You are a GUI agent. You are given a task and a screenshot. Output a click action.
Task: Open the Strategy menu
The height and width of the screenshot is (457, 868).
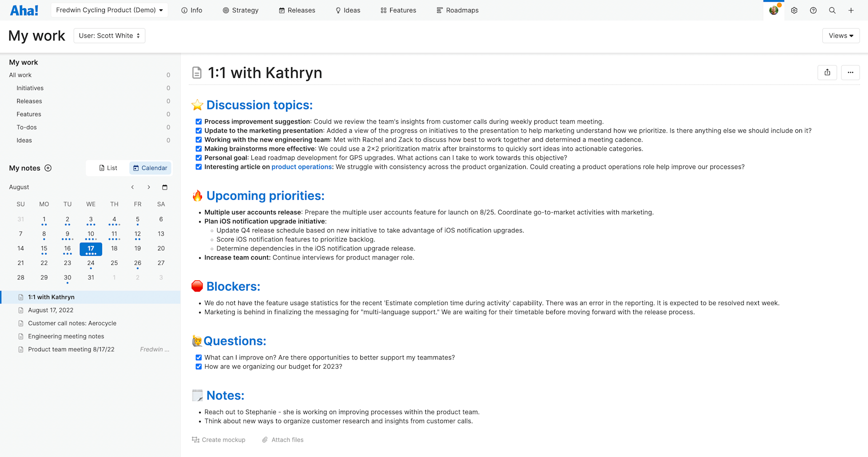241,10
